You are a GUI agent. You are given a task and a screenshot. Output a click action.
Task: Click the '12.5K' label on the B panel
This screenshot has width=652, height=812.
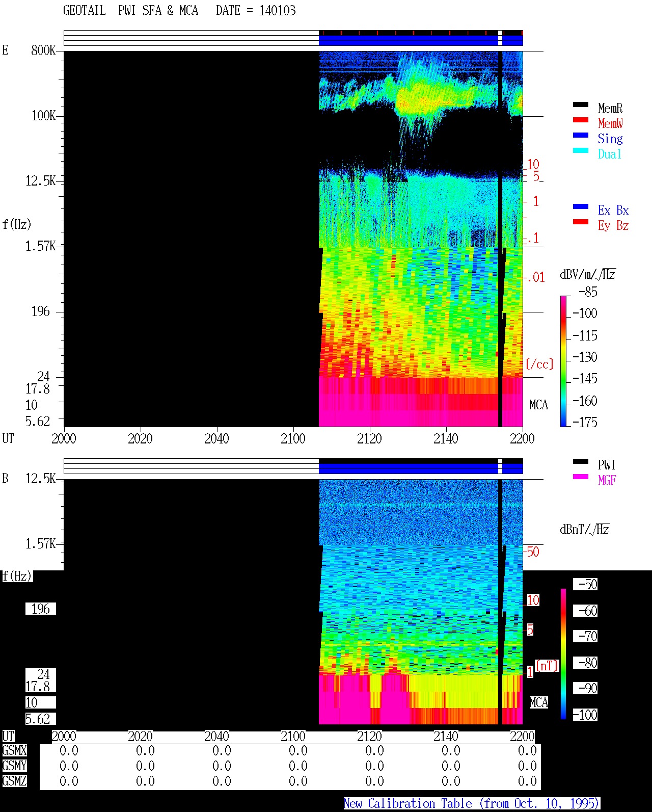point(40,478)
